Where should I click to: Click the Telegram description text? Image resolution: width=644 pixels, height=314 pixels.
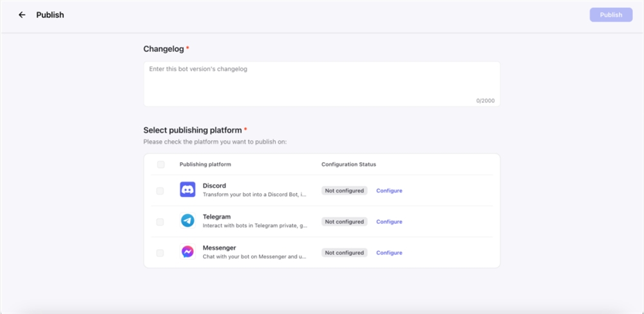(255, 225)
